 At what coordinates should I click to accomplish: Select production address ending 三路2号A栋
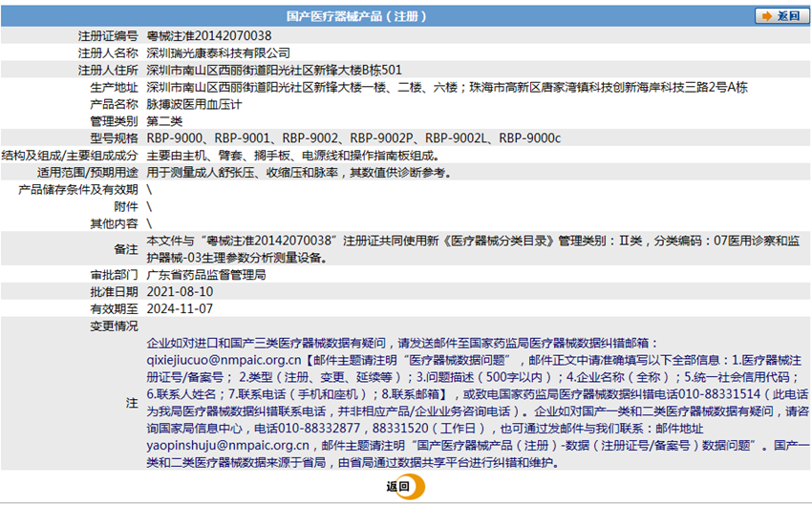(x=447, y=87)
